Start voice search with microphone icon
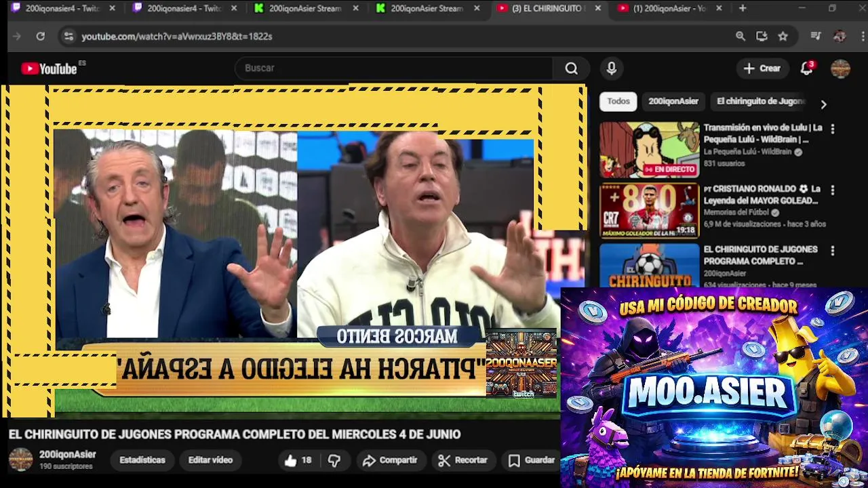The width and height of the screenshot is (868, 488). click(612, 68)
